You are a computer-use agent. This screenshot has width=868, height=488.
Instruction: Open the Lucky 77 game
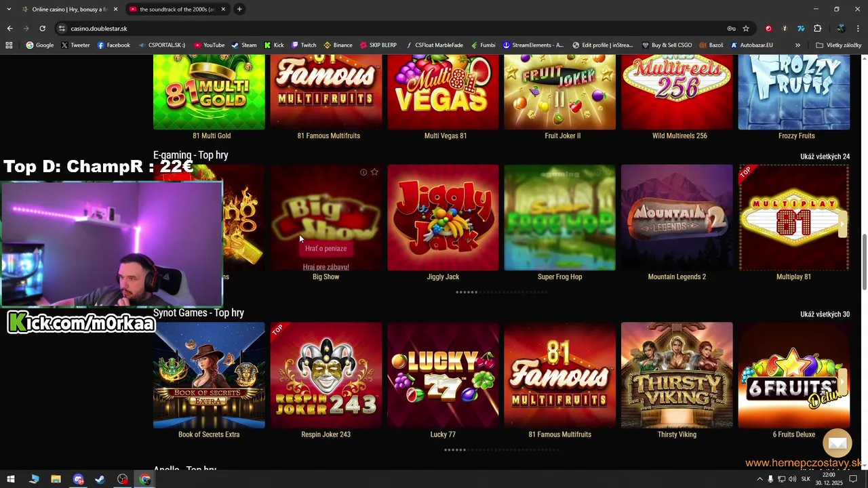point(443,375)
